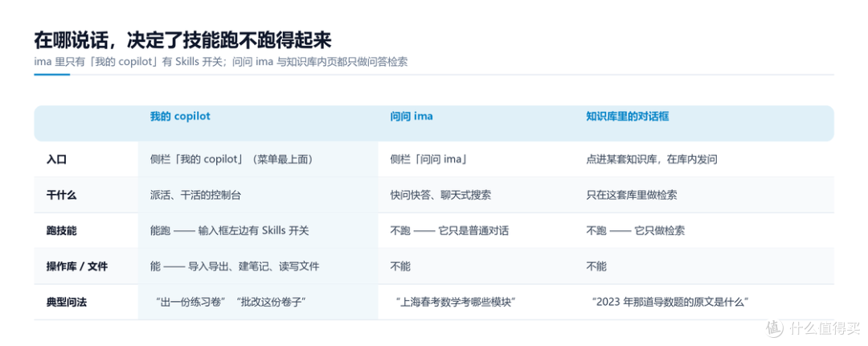The image size is (868, 346).
Task: Click the quote “2023 年那道导数题的原文是什么”
Action: pyautogui.click(x=669, y=303)
